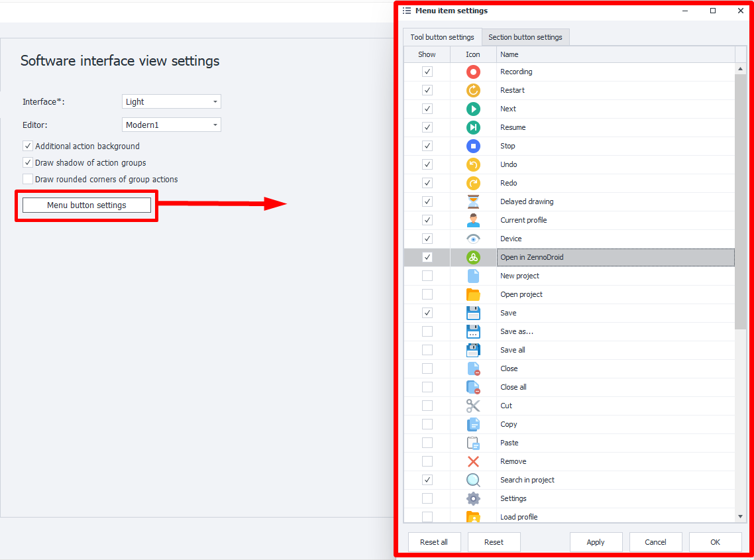754x560 pixels.
Task: Select the Recording icon in the list
Action: [473, 72]
